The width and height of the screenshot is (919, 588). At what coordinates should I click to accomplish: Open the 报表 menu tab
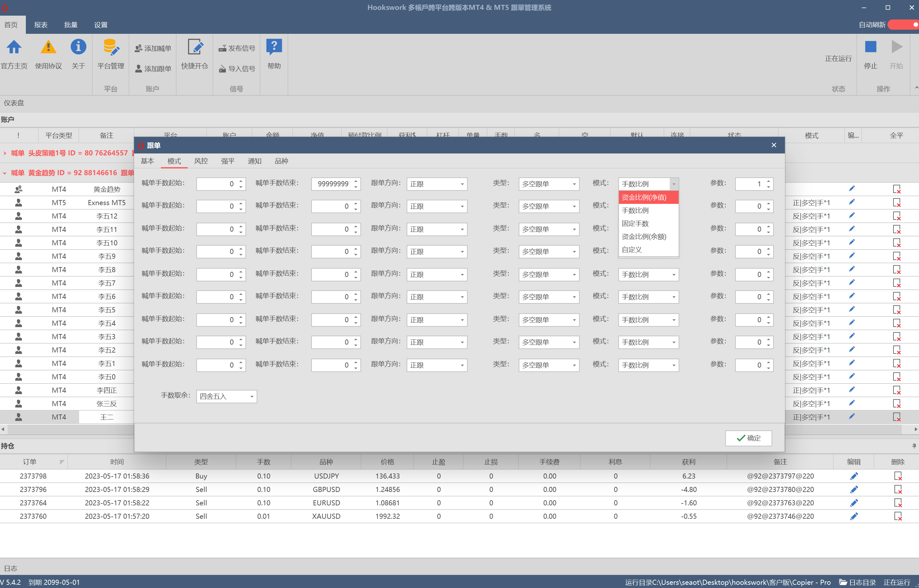41,25
